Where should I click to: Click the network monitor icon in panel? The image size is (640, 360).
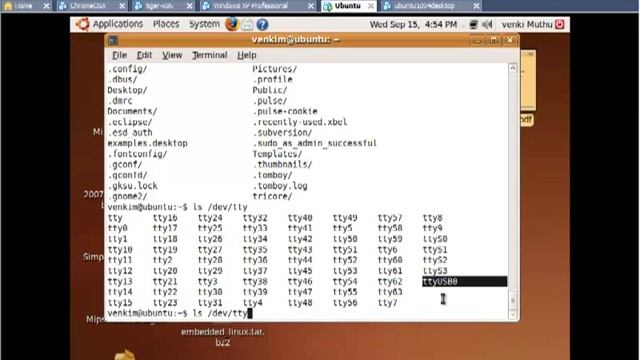point(473,24)
